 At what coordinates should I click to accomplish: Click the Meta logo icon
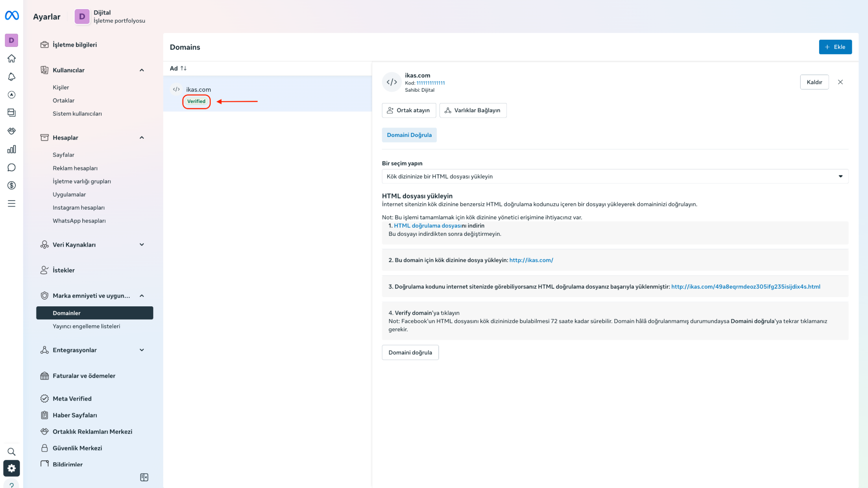(12, 16)
